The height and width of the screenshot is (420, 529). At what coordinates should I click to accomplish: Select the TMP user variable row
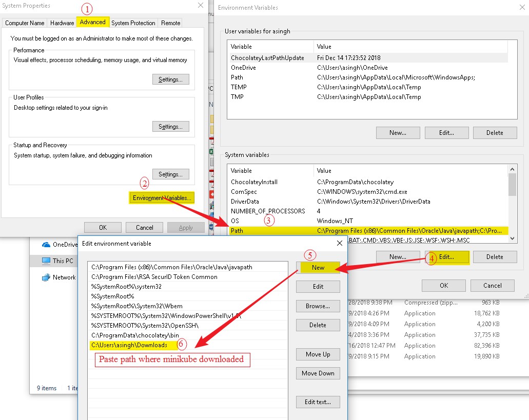point(369,97)
